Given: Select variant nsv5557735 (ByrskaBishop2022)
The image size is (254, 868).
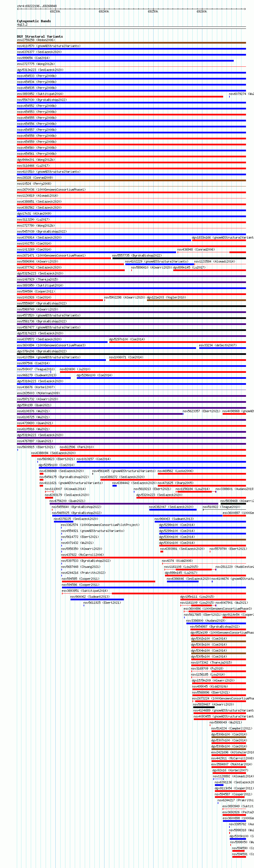Looking at the screenshot, I should click(x=137, y=256).
